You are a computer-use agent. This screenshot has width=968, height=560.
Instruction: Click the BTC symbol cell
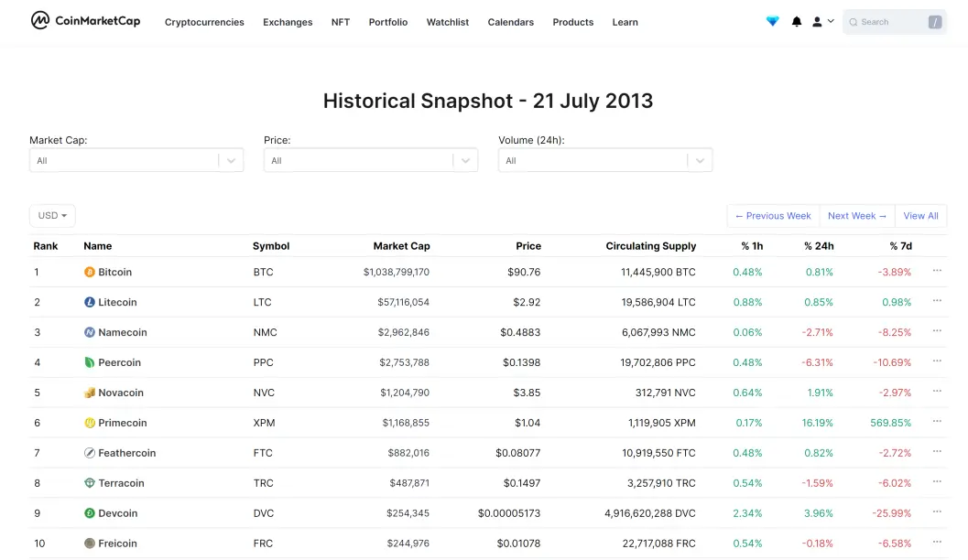tap(263, 272)
